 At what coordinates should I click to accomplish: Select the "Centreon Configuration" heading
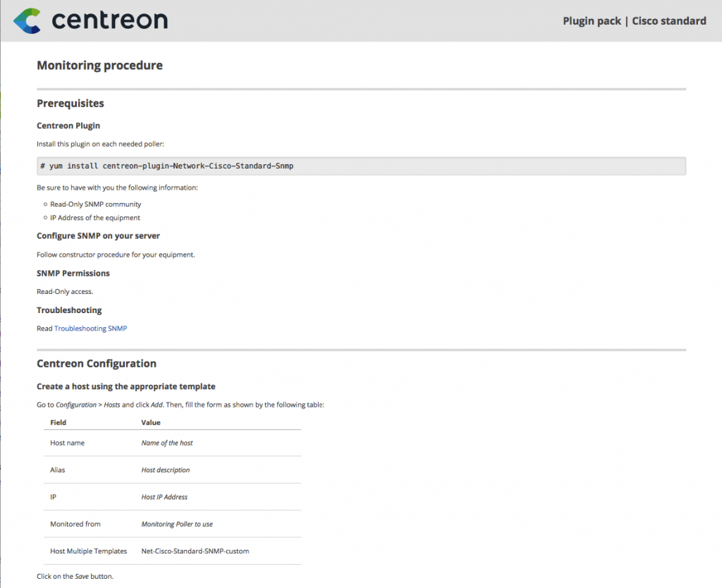[97, 363]
